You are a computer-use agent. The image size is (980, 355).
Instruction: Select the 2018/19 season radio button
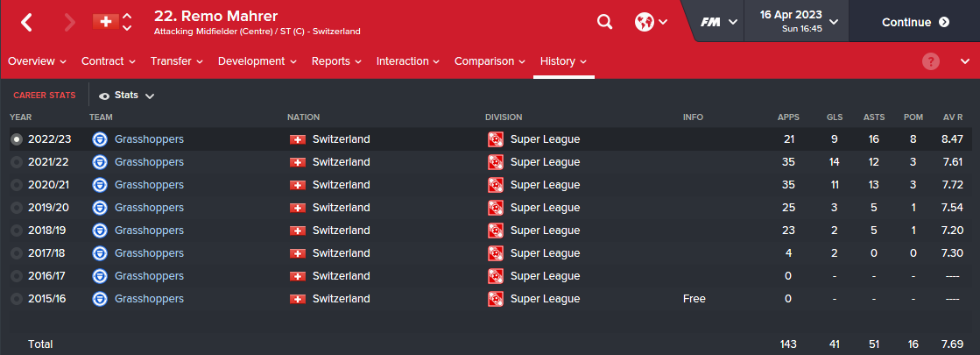tap(17, 231)
